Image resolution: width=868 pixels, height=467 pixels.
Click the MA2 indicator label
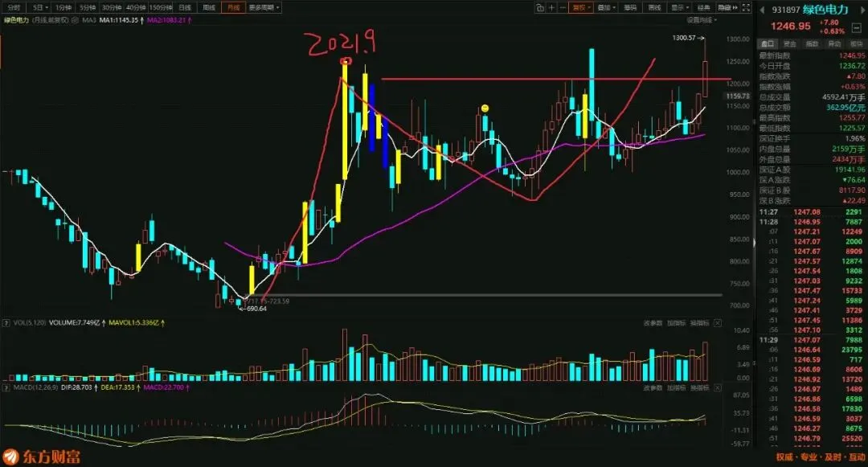pyautogui.click(x=170, y=20)
